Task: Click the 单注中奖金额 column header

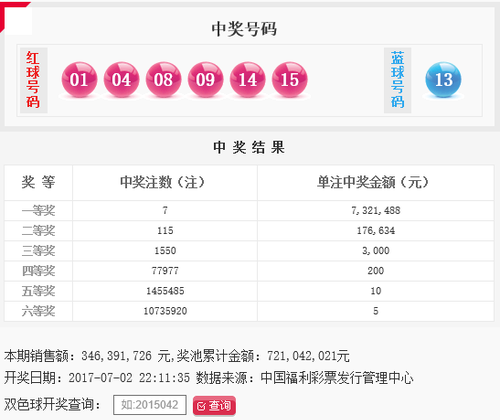Action: pos(372,182)
